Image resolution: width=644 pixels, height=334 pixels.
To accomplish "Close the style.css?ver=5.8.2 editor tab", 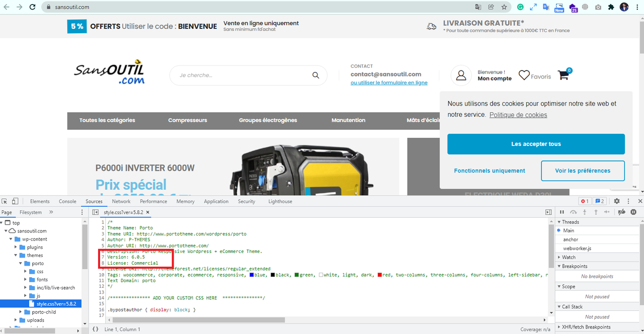I will (x=148, y=213).
